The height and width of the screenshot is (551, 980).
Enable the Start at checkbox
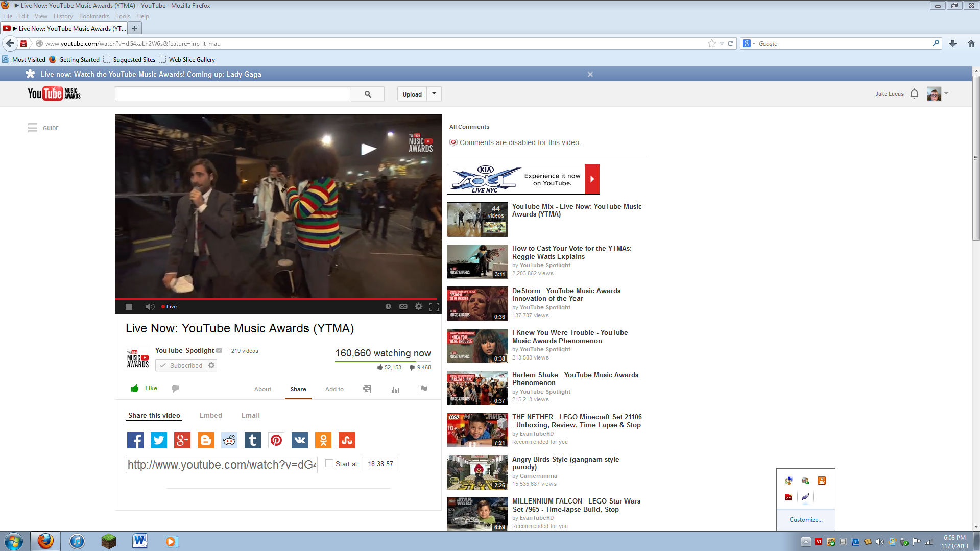(x=329, y=463)
